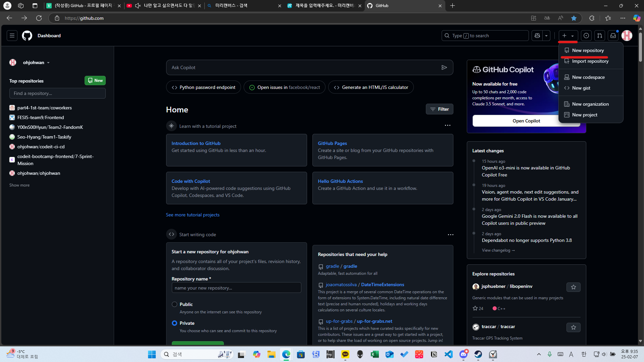Viewport: 644px width, 362px height.
Task: Open the user avatar menu in header
Action: point(627,36)
